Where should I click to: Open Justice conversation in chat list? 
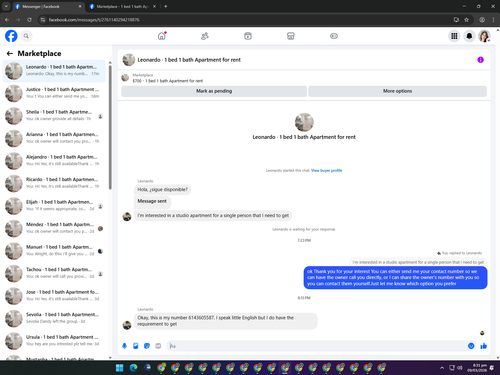54,93
